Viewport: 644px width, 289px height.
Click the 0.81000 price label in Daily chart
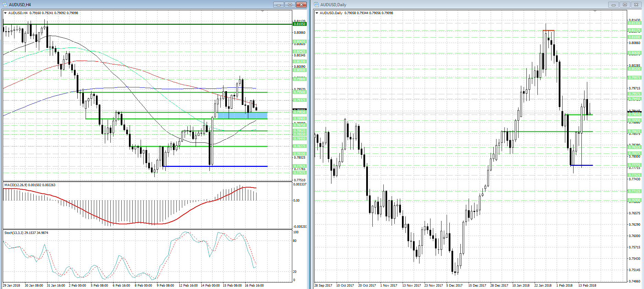634,37
